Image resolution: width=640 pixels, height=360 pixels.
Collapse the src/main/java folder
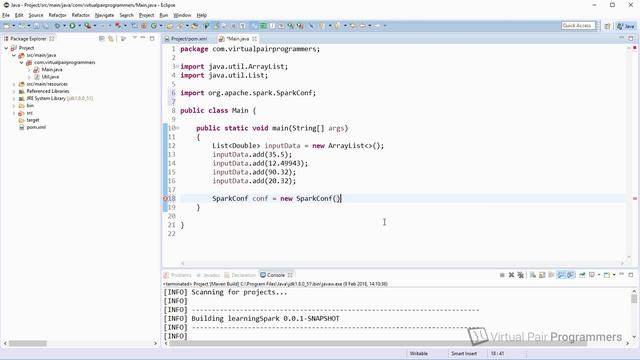14,55
